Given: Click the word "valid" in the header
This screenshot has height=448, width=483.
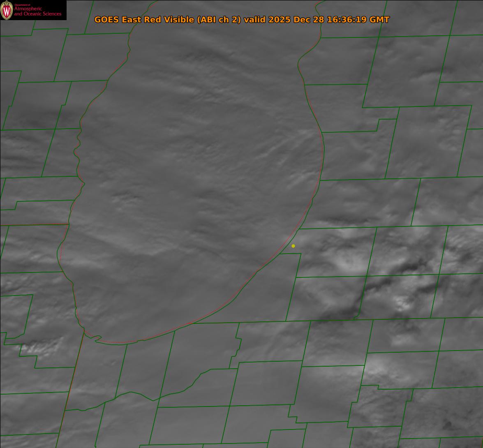Looking at the screenshot, I should [255, 20].
